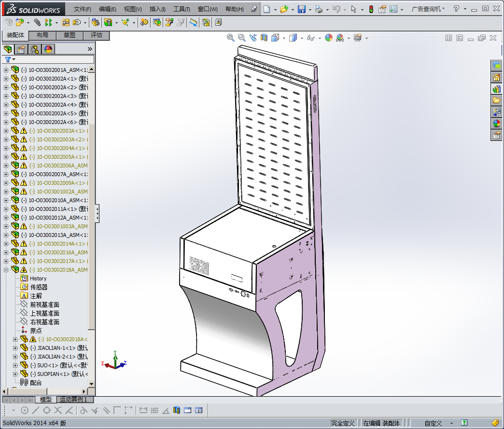Select the 前视基准面 plane item
The height and width of the screenshot is (429, 504).
(45, 304)
